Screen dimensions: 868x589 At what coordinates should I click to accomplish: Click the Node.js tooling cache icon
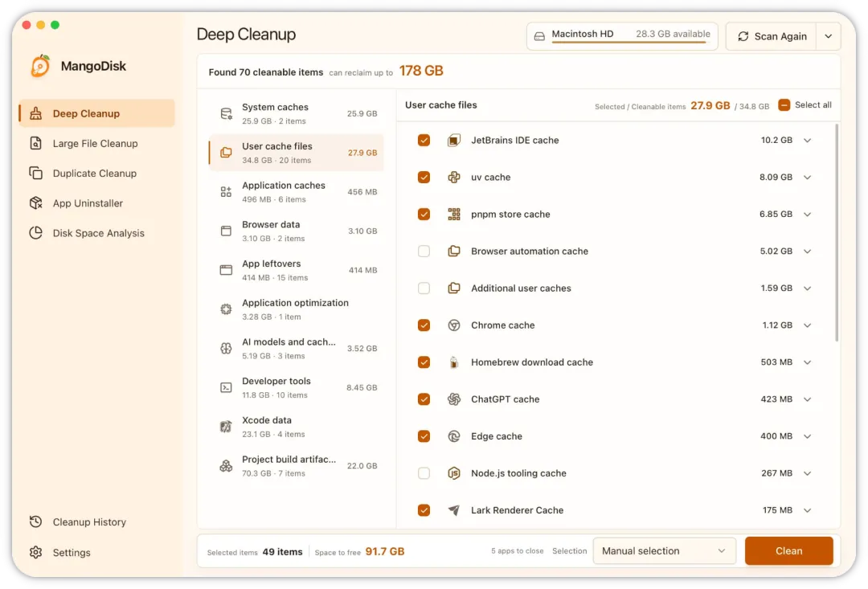click(454, 473)
